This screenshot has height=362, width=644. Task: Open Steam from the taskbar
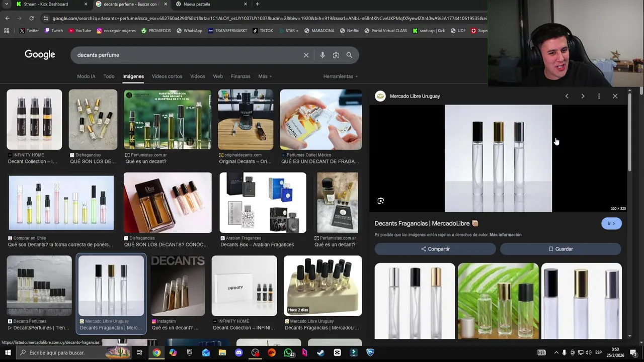pos(320,352)
